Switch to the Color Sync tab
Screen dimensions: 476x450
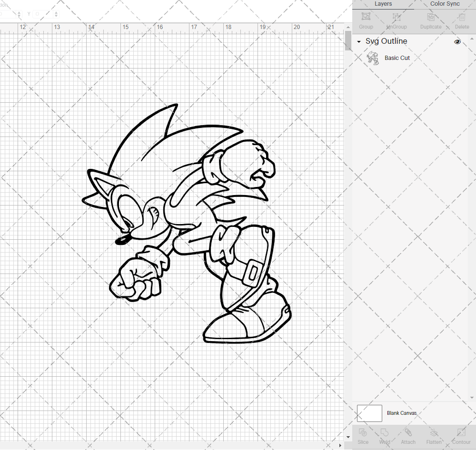click(x=445, y=4)
